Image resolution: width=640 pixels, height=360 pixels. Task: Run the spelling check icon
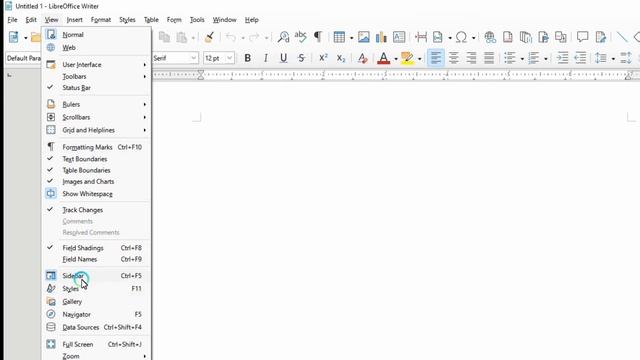(300, 37)
